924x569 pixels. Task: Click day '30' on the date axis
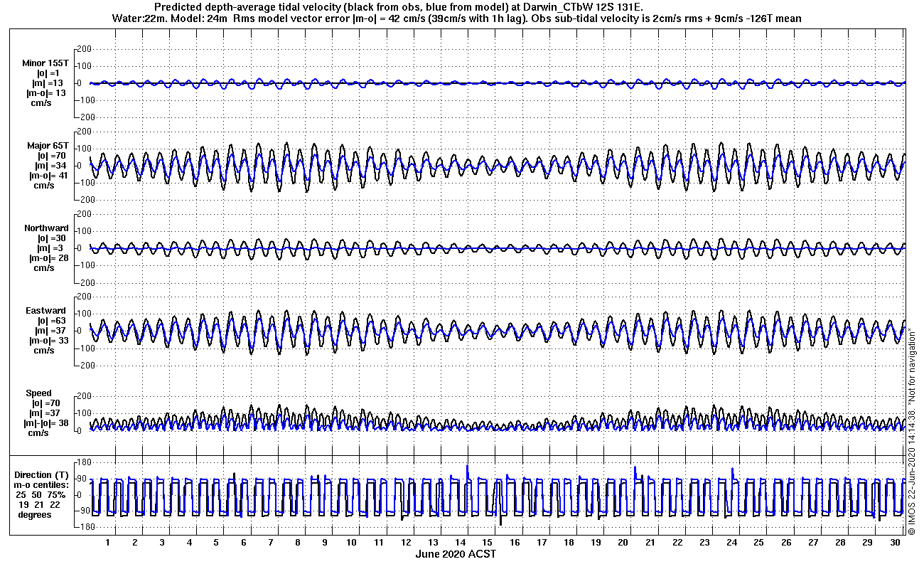click(894, 543)
